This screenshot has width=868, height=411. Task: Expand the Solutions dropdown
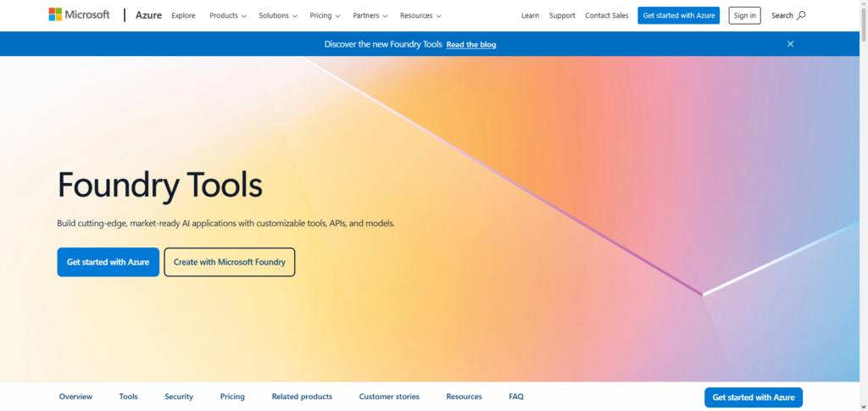tap(278, 15)
